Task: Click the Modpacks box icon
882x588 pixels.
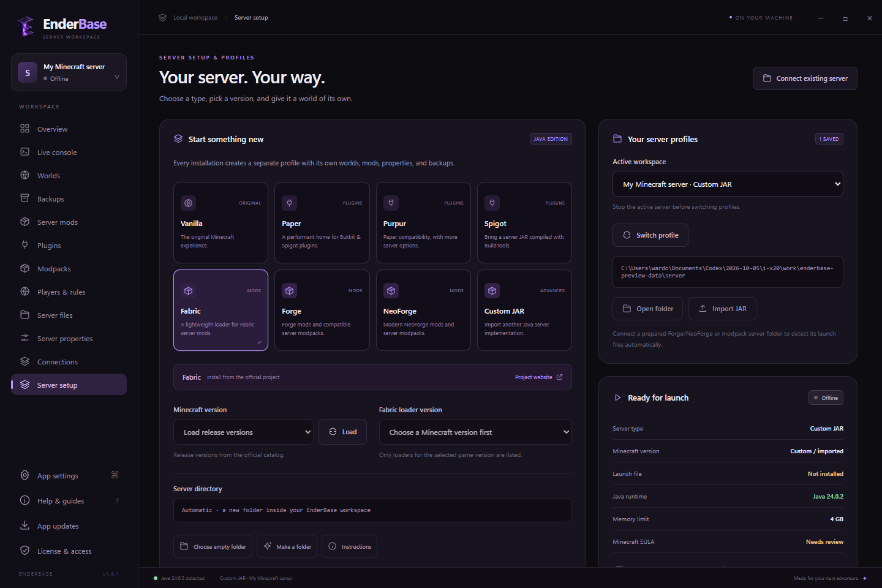Action: click(24, 268)
